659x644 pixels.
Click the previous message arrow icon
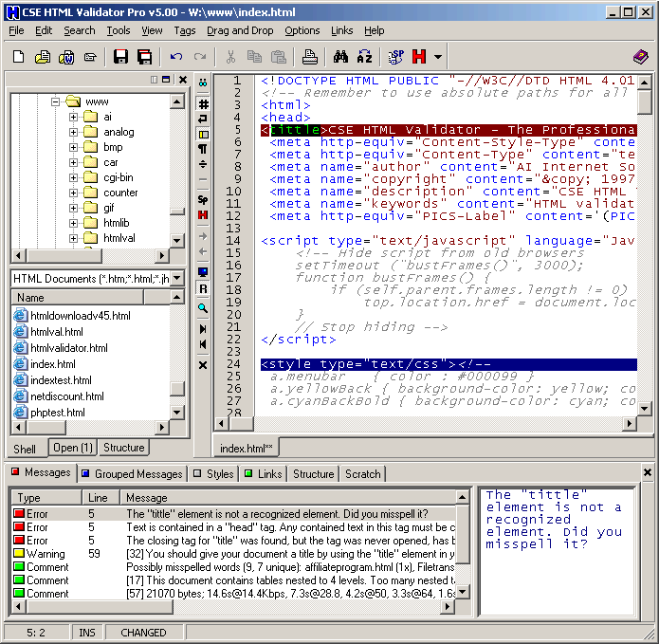(203, 344)
